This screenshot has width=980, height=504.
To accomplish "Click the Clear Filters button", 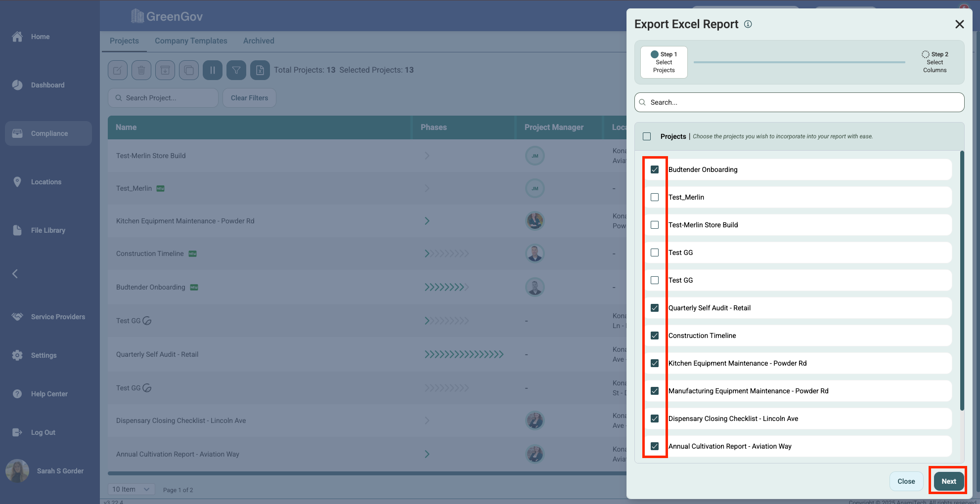I will tap(249, 98).
